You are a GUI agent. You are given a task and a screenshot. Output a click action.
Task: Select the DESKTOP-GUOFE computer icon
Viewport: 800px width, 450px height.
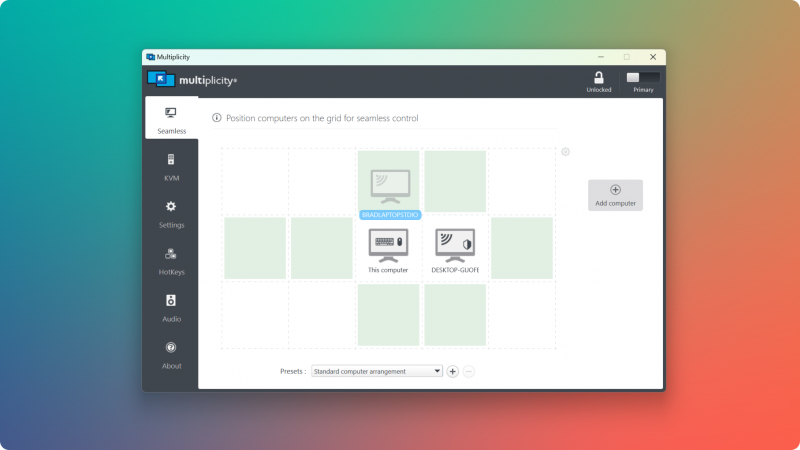[x=455, y=245]
